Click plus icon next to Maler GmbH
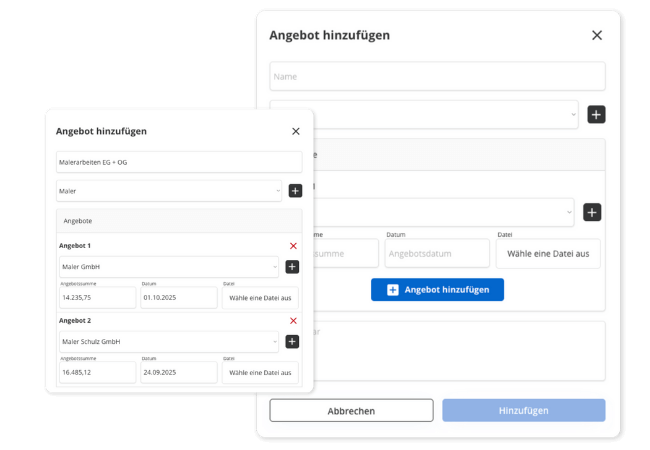Viewport: 650px width, 450px height. point(292,267)
